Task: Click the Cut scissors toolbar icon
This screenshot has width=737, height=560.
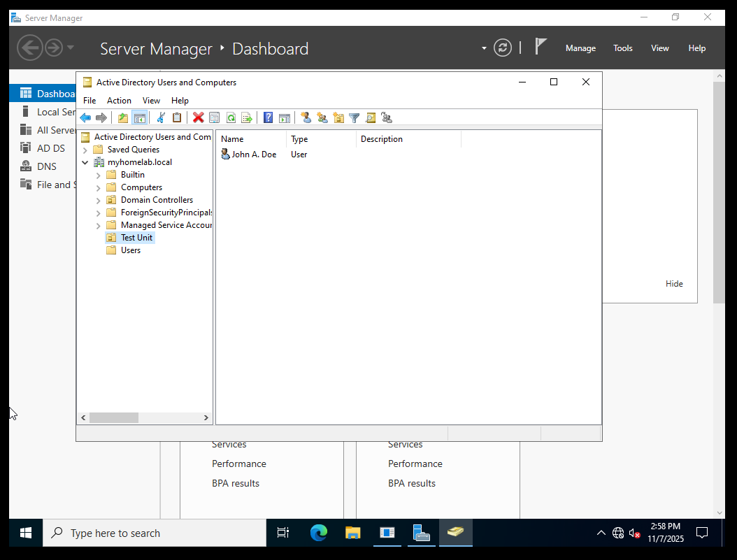Action: tap(161, 117)
